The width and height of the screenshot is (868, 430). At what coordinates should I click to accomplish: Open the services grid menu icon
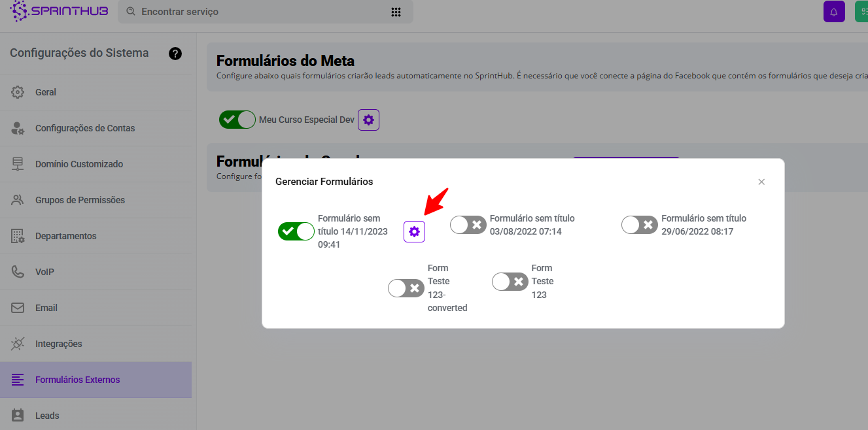tap(396, 12)
